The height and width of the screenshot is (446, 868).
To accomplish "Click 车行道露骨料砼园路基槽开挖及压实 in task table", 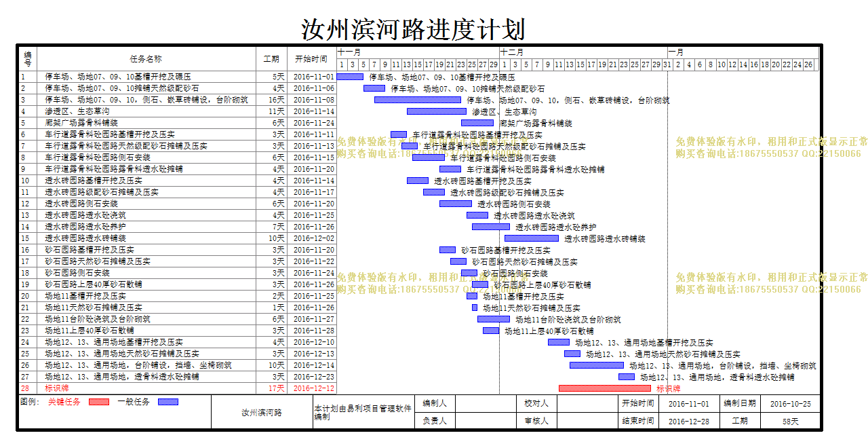I will 110,134.
